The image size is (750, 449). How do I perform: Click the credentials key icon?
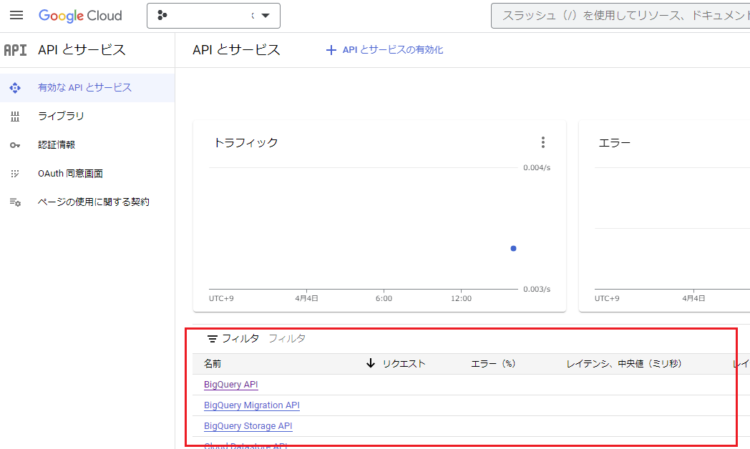click(15, 145)
